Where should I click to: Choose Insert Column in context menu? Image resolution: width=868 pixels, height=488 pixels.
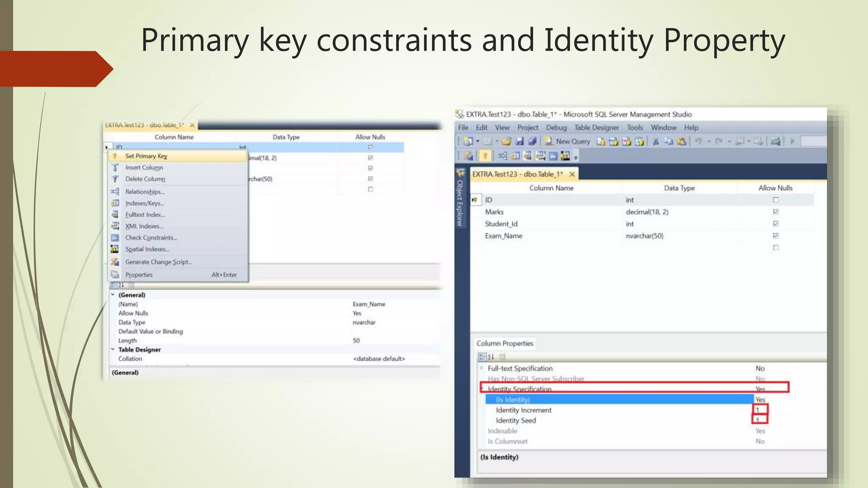click(178, 167)
